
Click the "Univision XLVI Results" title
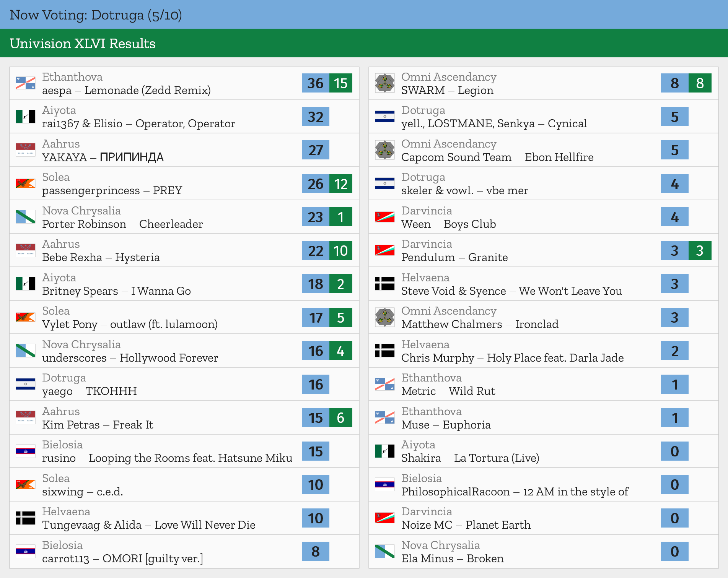pyautogui.click(x=83, y=44)
